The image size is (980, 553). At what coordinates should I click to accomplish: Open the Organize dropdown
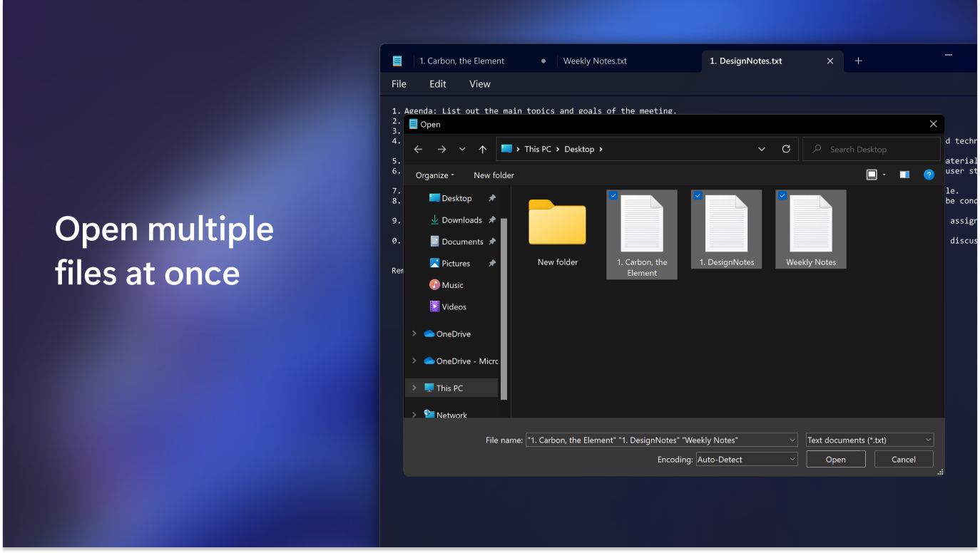coord(434,175)
